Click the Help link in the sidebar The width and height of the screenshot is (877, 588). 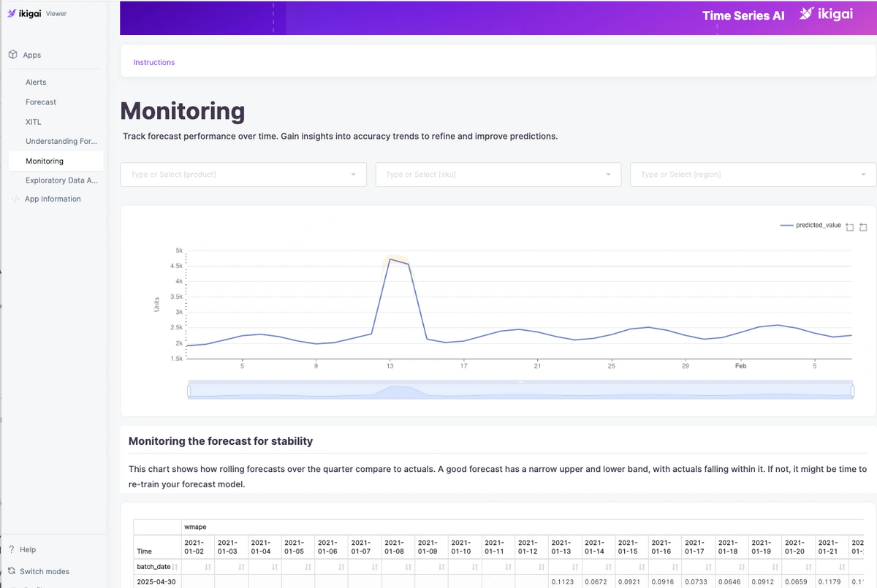tap(28, 549)
